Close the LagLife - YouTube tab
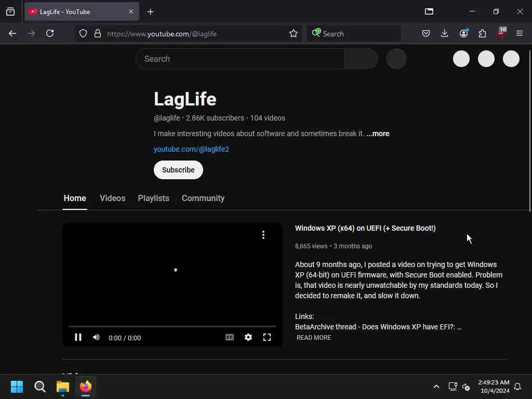The height and width of the screenshot is (399, 532). pyautogui.click(x=131, y=11)
